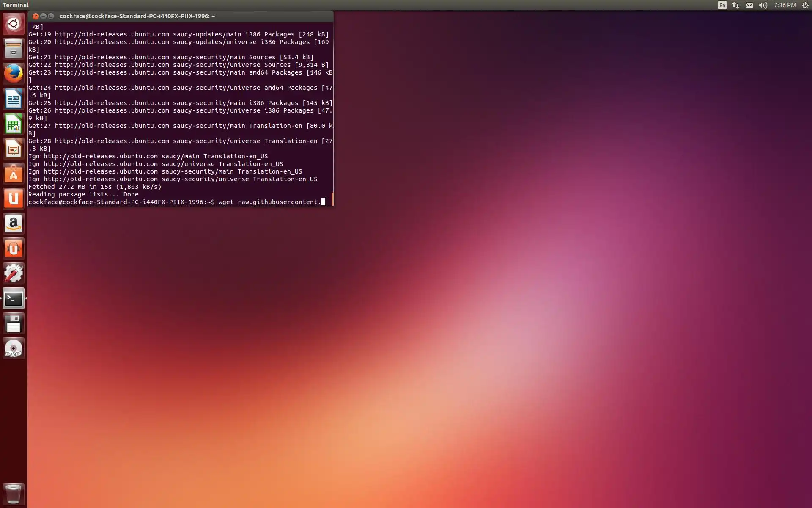
Task: Open Ubuntu One launcher icon
Action: point(14,199)
